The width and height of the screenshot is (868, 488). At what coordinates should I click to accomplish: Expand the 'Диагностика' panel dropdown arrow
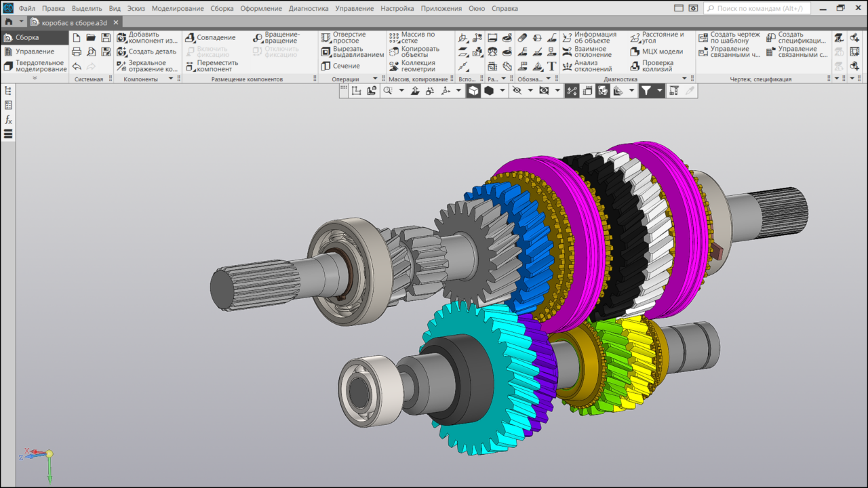click(x=684, y=79)
